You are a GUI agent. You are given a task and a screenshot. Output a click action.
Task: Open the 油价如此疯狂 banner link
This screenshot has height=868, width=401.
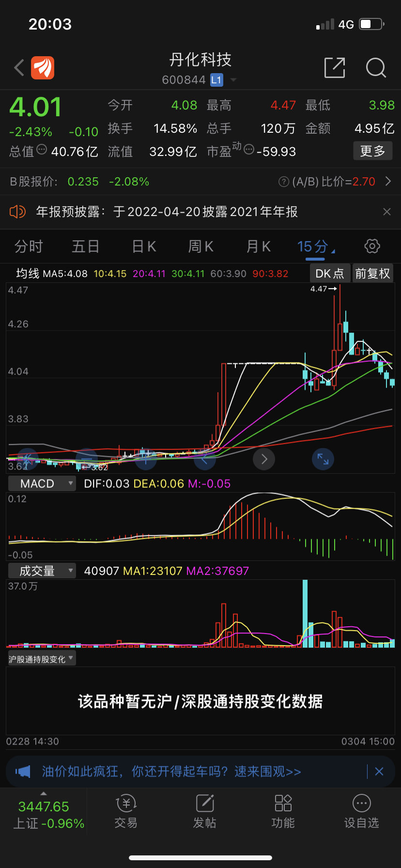[171, 771]
